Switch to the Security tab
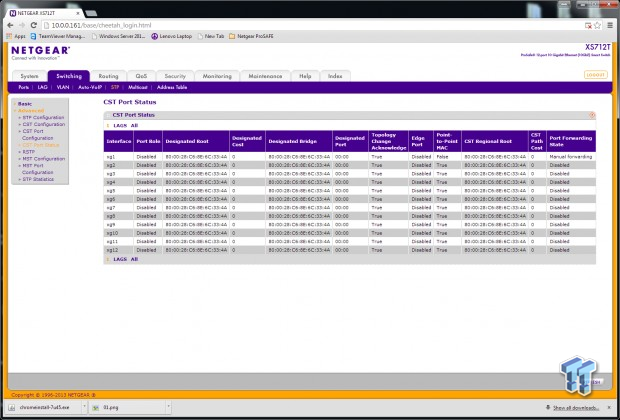Screen dimensions: 620x420 [175, 76]
